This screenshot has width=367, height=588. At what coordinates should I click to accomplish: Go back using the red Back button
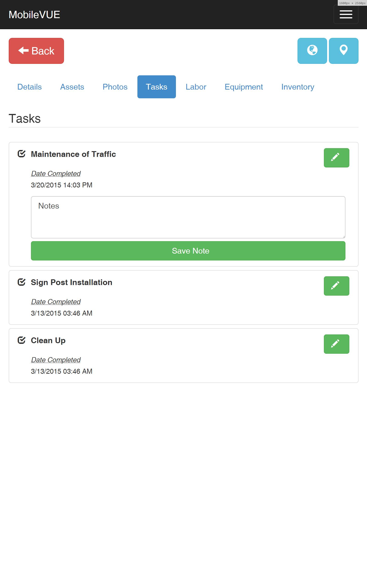[36, 51]
